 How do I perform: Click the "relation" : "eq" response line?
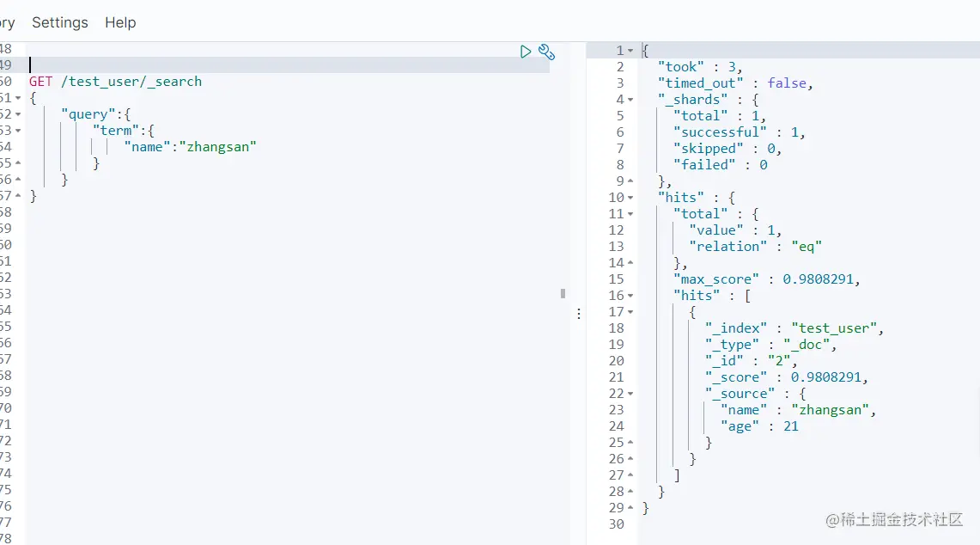pos(755,247)
